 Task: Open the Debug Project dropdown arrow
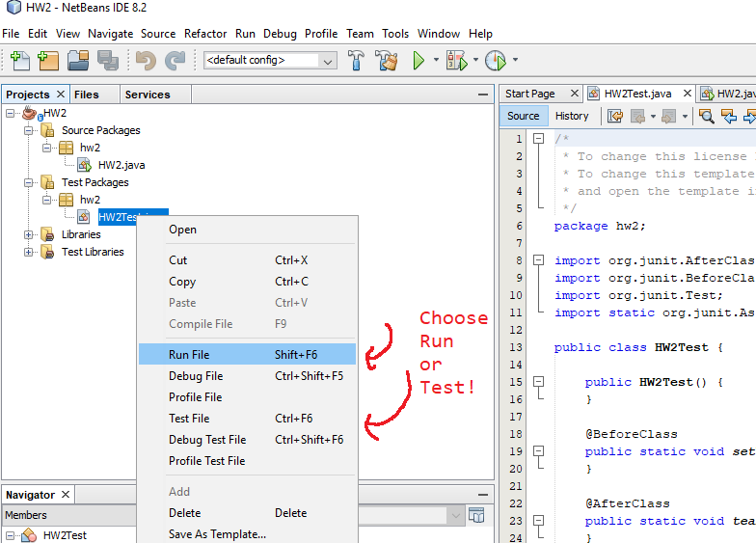[x=475, y=60]
